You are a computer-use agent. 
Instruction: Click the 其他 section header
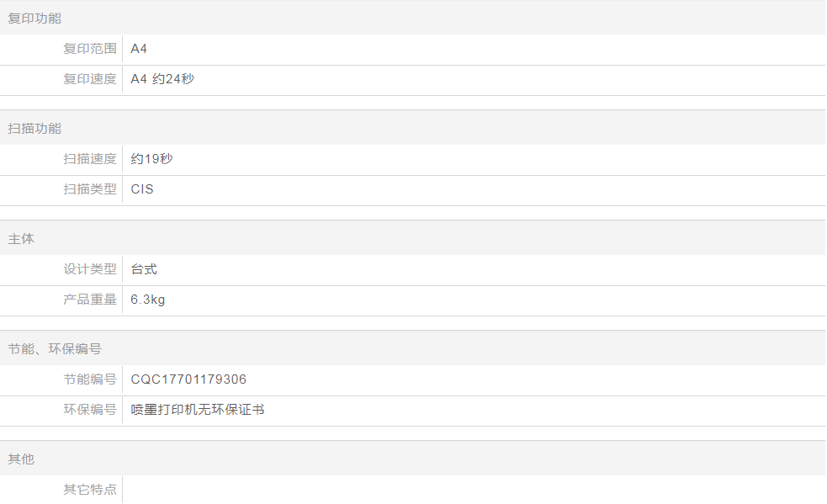[21, 459]
